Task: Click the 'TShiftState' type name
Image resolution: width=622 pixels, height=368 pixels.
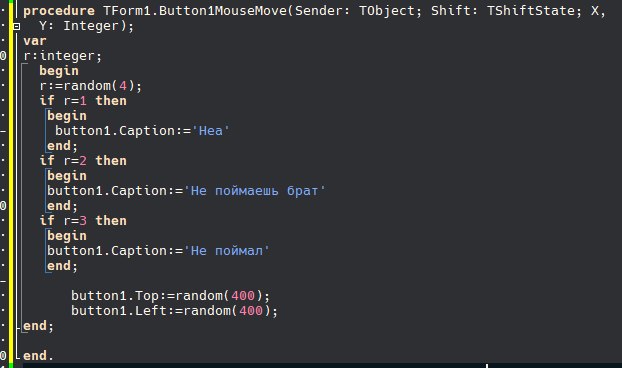Action: (531, 11)
